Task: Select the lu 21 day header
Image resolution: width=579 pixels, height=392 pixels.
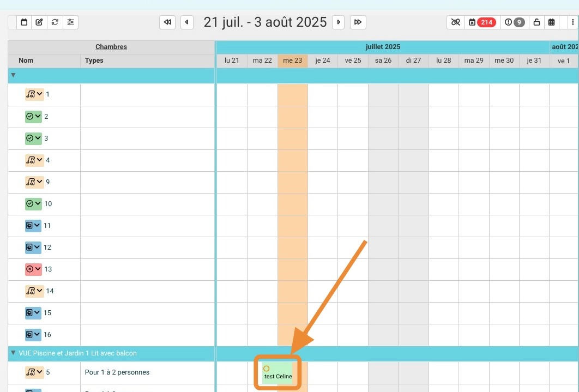Action: tap(232, 61)
